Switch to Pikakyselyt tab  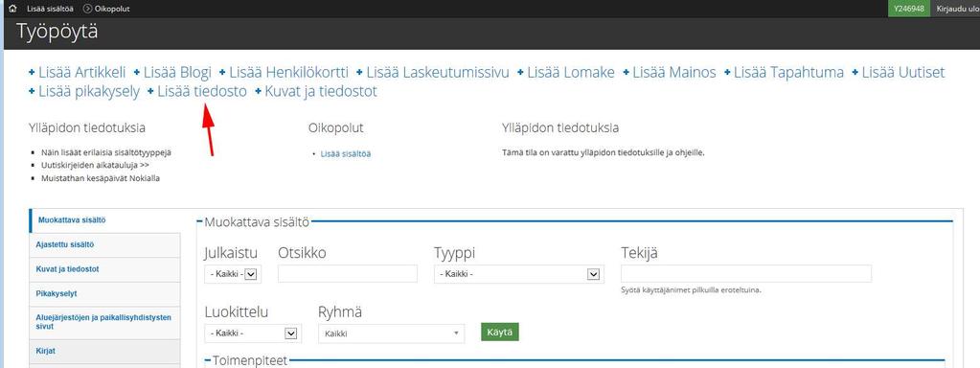pos(105,293)
